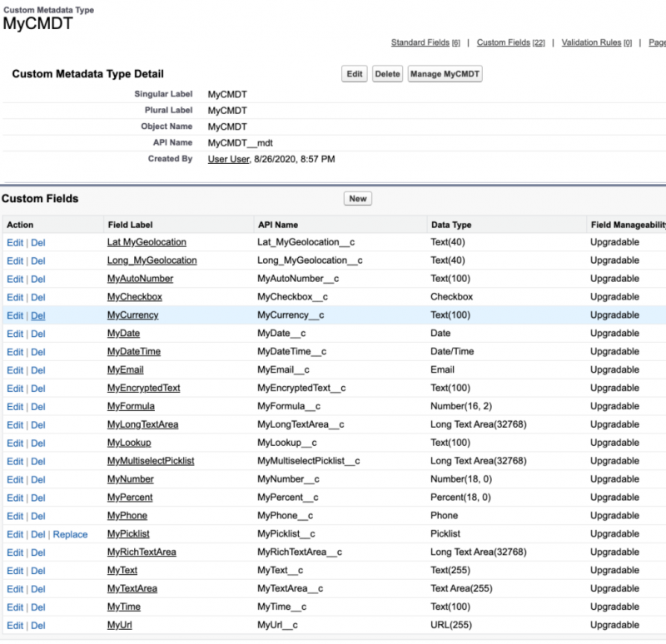Delete the MyFormula row
The image size is (666, 644).
[37, 407]
